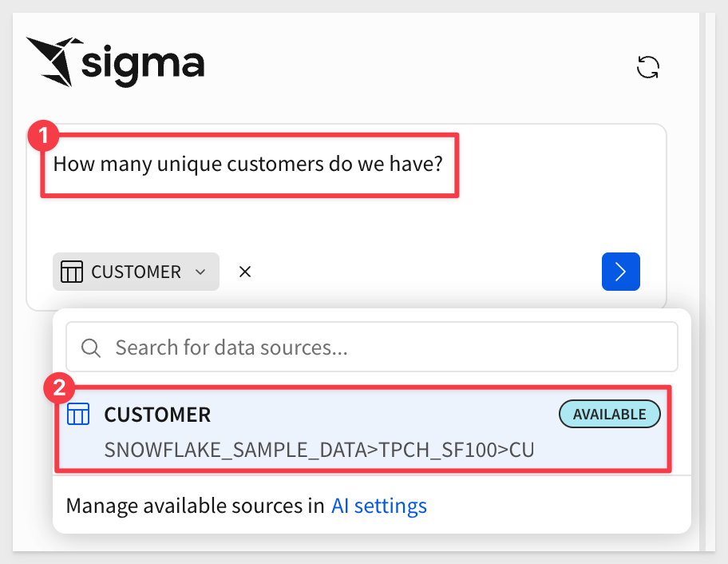Open the AI settings link
This screenshot has height=564, width=728.
click(x=379, y=506)
